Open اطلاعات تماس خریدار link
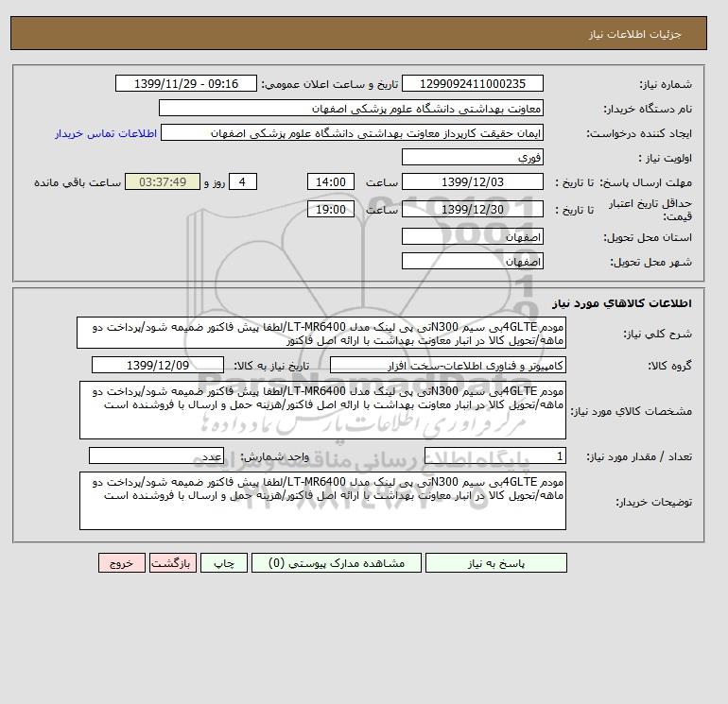728x704 pixels. [x=106, y=133]
